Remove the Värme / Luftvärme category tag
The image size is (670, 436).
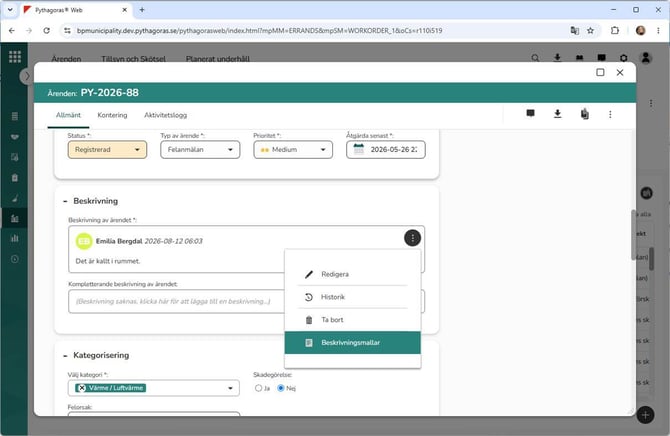pyautogui.click(x=82, y=388)
